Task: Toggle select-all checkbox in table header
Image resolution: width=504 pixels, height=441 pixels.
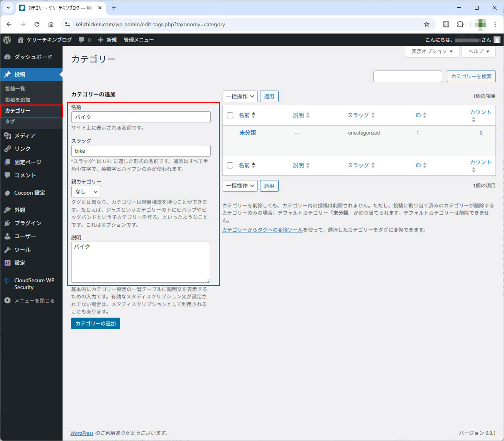Action: click(x=230, y=115)
